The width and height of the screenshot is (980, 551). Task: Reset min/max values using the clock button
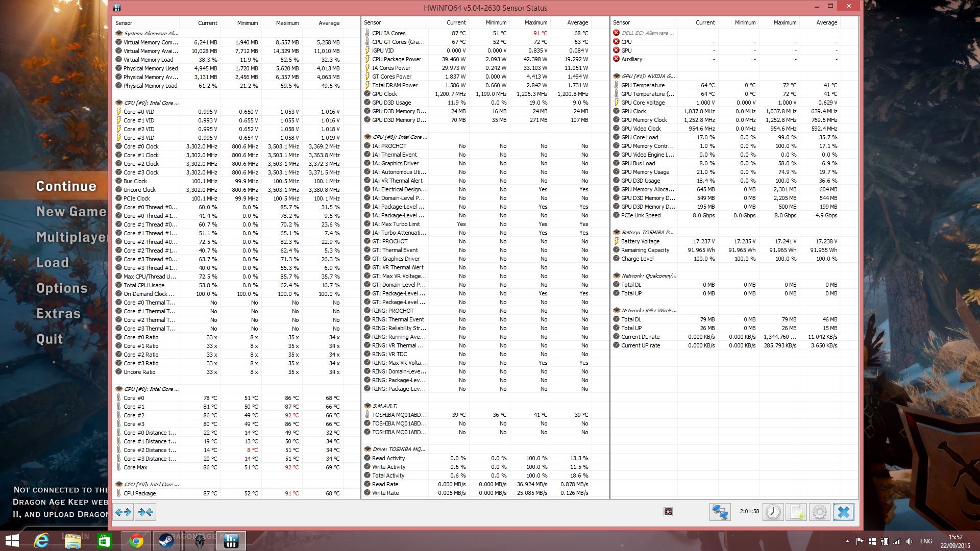coord(773,512)
